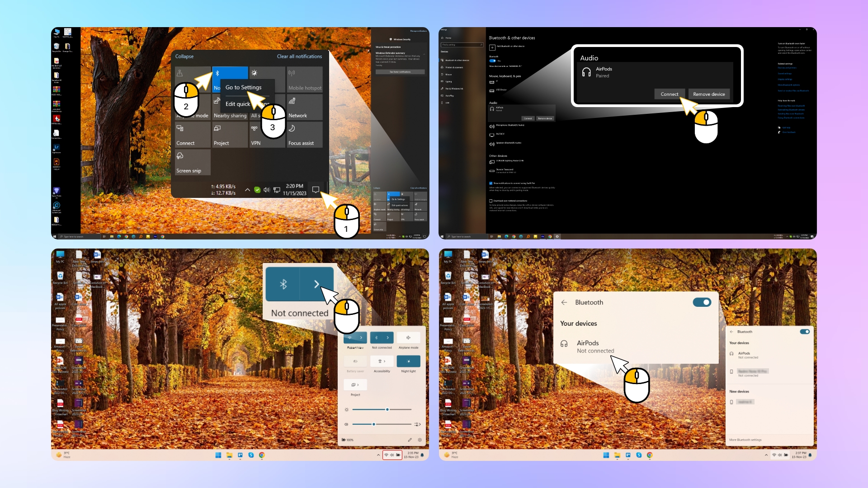868x488 pixels.
Task: Uncheck Show notifications to connect using Swift Pair
Action: pos(491,183)
